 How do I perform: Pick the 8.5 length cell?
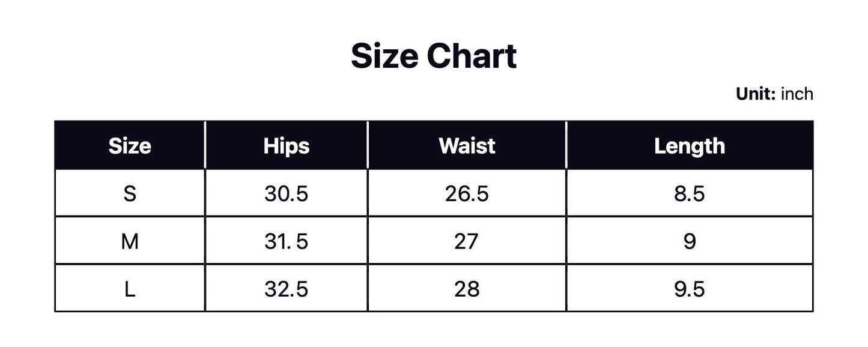(689, 193)
